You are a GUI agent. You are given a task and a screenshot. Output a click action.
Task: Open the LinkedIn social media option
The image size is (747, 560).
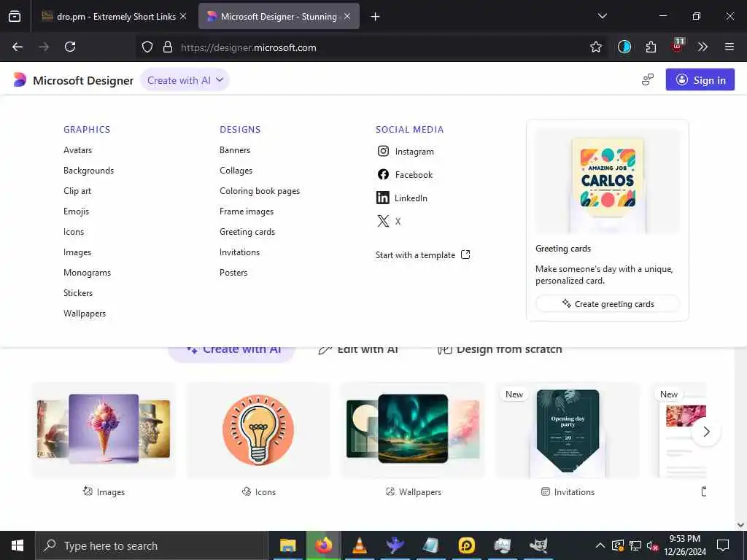[x=402, y=198]
